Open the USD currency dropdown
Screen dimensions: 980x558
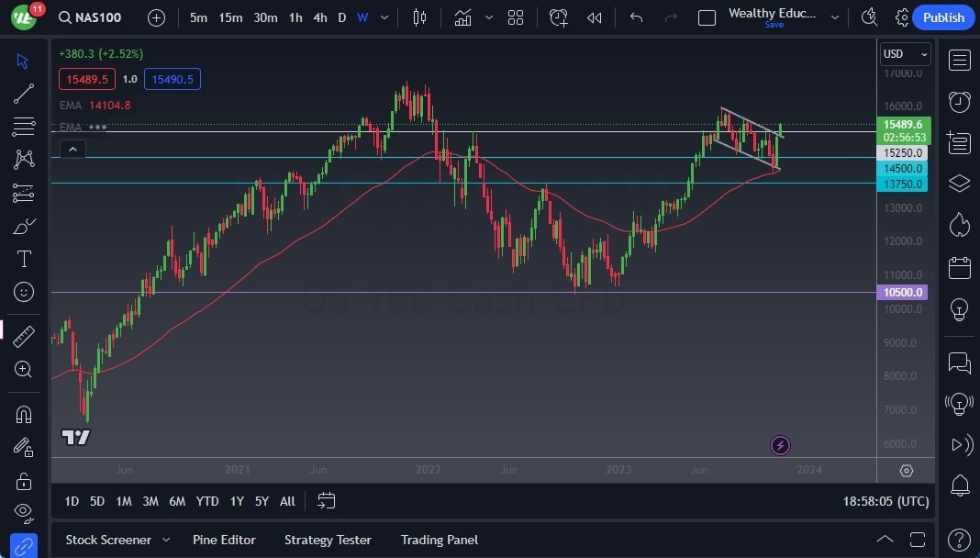[x=905, y=53]
